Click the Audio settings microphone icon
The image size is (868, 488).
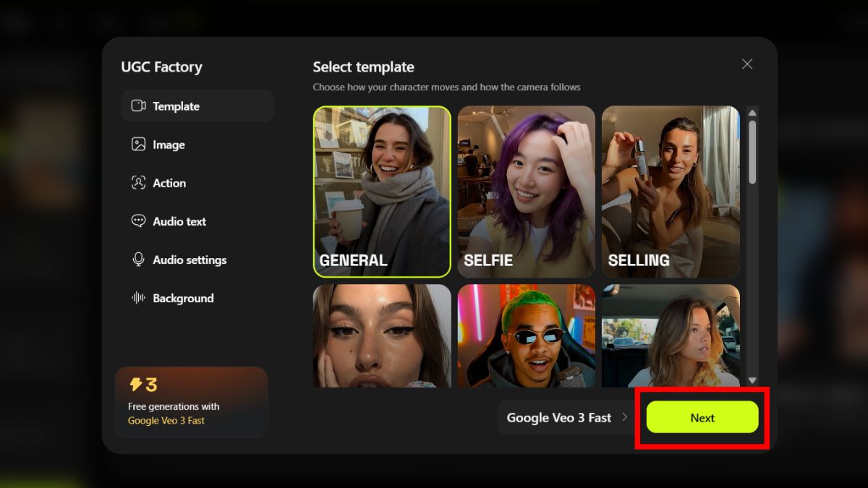[x=138, y=260]
